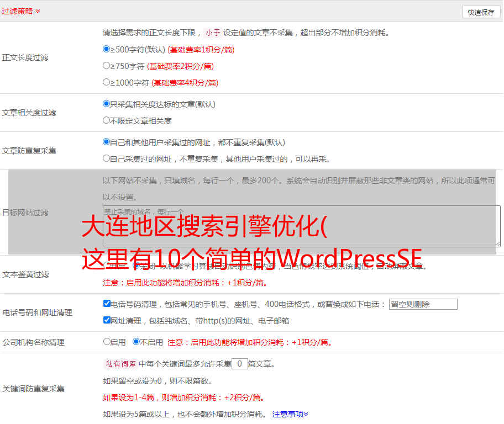Select 不启用 for 公司机构名称清理

pos(136,342)
